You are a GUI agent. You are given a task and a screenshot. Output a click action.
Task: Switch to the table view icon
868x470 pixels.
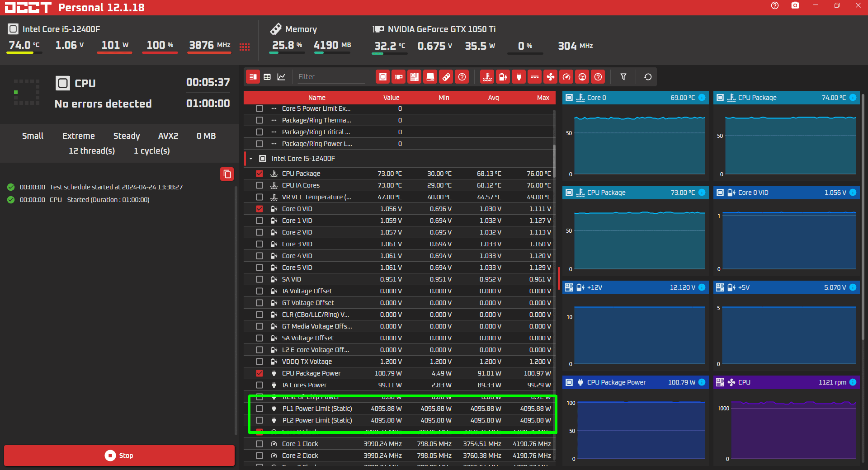267,77
